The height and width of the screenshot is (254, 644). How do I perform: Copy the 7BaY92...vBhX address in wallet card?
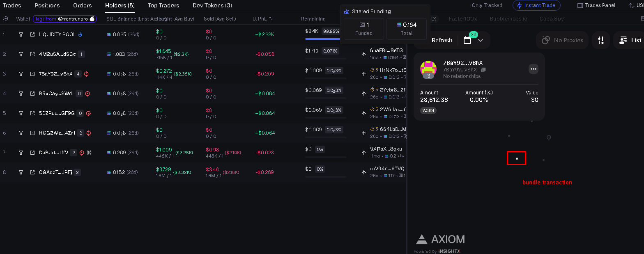pos(483,70)
